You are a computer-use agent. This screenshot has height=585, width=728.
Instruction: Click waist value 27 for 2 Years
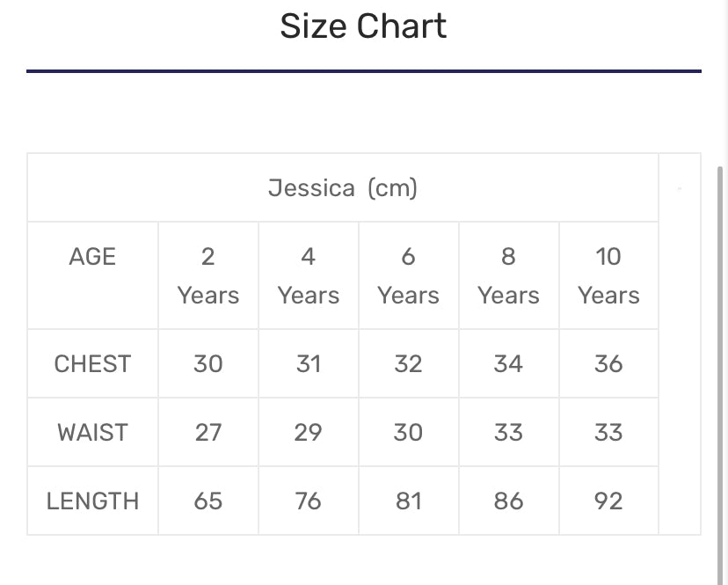coord(208,433)
